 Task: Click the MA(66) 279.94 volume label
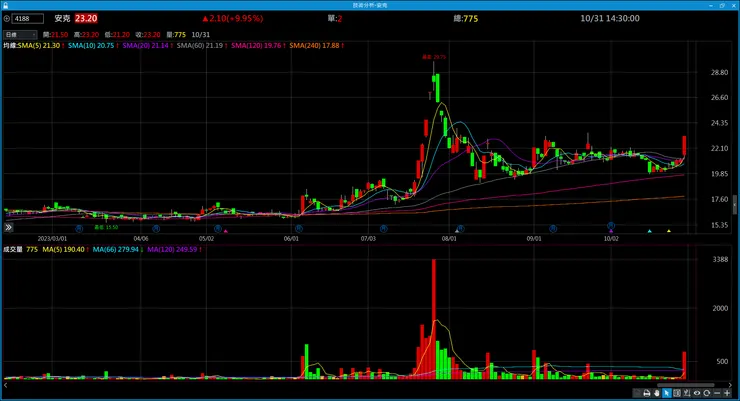point(118,249)
